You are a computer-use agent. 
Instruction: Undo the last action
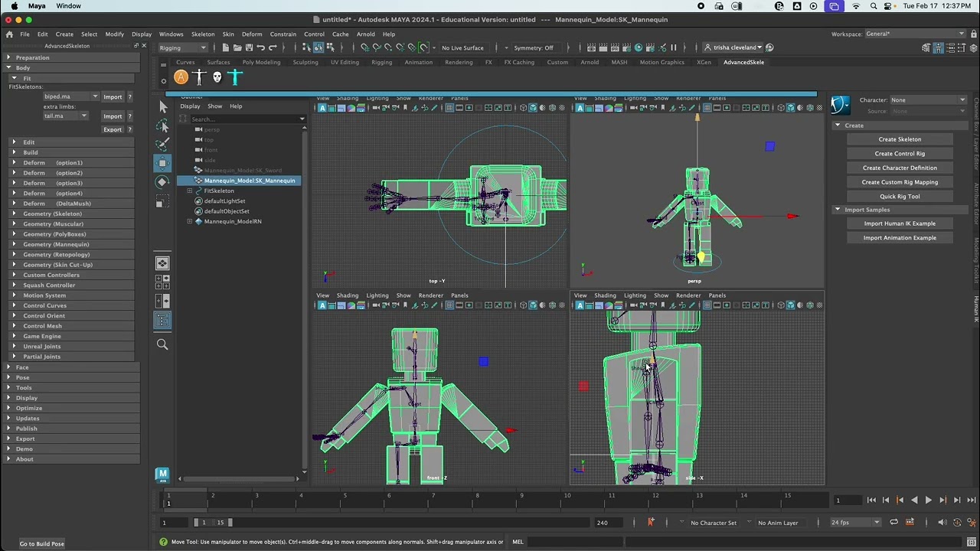tap(260, 47)
